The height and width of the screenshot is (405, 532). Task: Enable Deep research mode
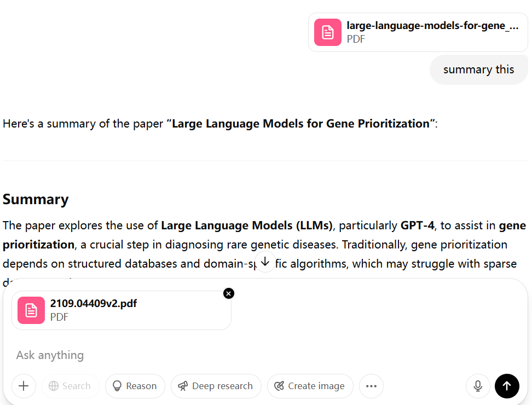(x=216, y=386)
